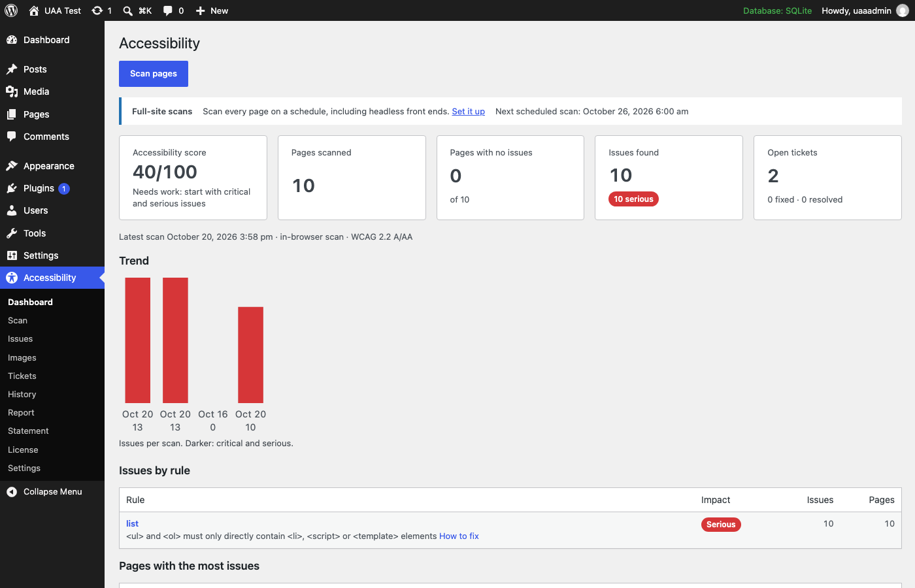Open the Statement submenu item
915x588 pixels.
[x=28, y=431]
